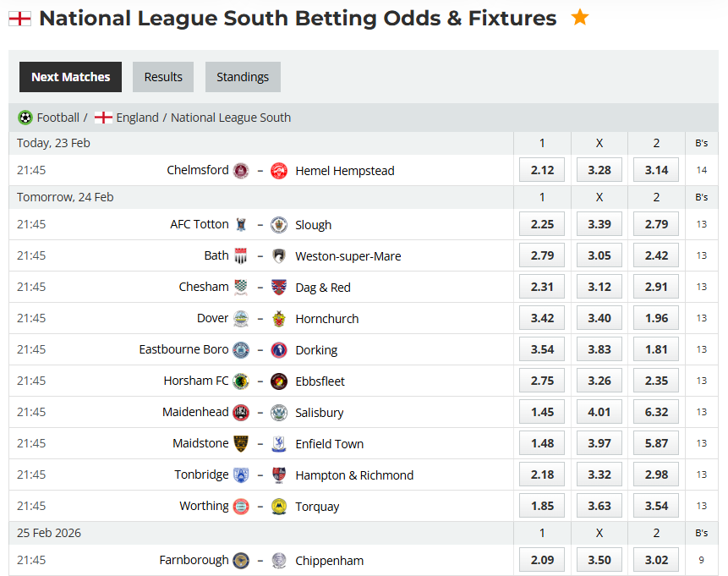728x576 pixels.
Task: Click the Hemel Hempstead team badge
Action: pyautogui.click(x=279, y=170)
